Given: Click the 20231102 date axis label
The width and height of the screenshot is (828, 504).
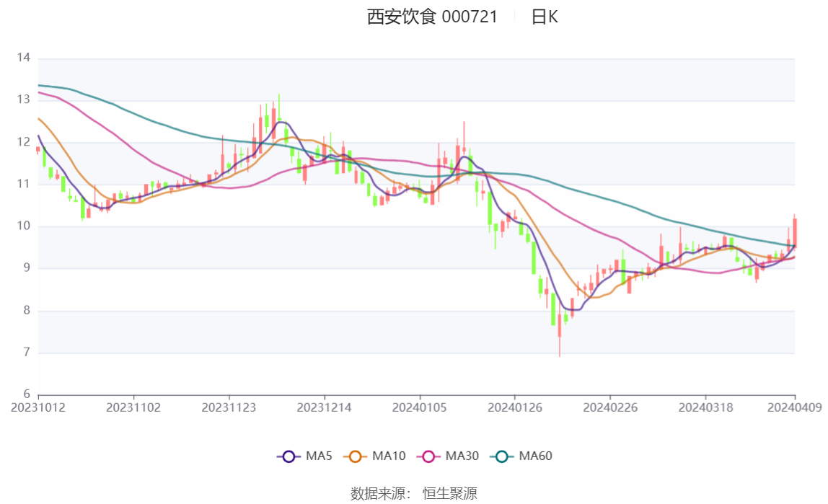Looking at the screenshot, I should [x=133, y=408].
